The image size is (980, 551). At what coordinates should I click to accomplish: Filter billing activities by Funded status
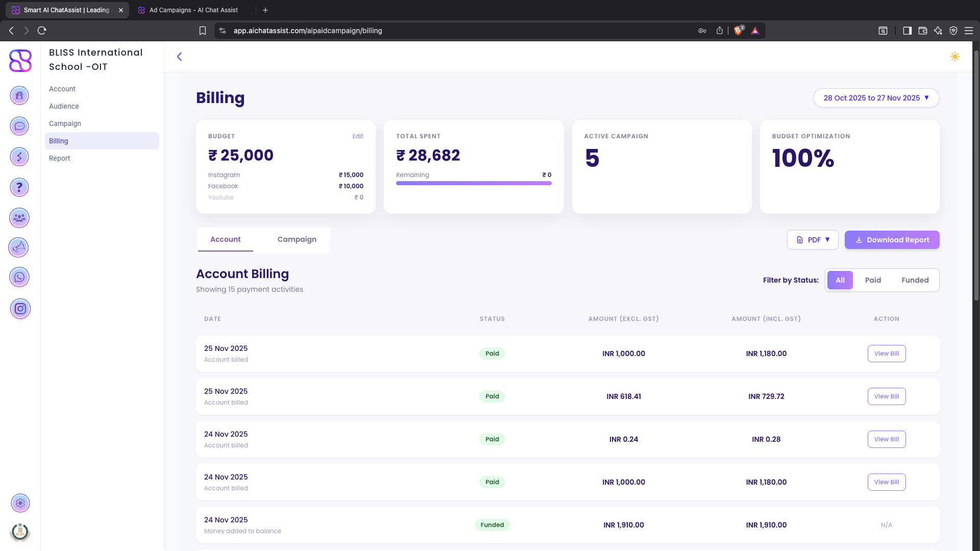915,280
